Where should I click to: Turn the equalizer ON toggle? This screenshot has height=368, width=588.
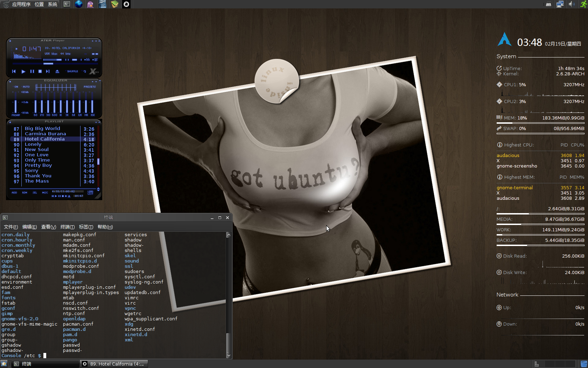16,87
